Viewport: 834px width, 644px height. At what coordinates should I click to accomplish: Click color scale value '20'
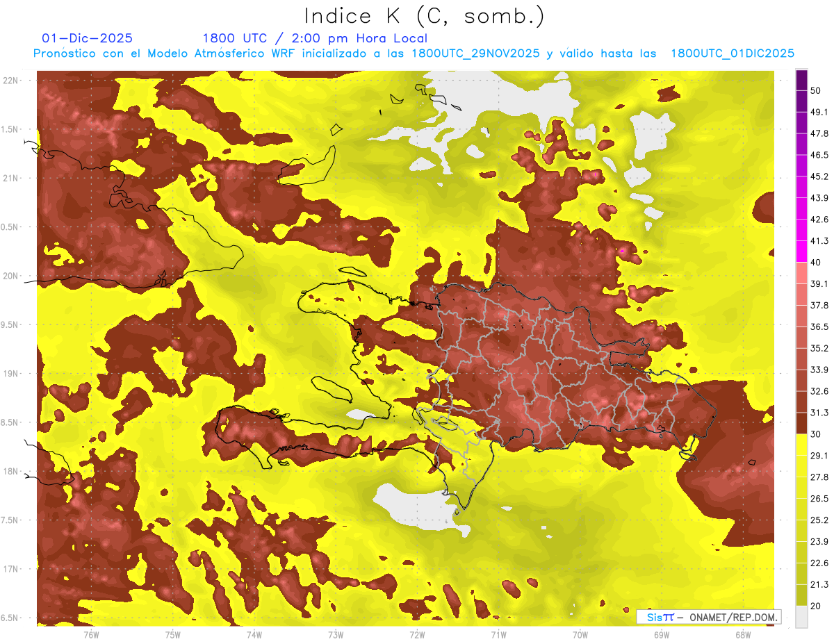tap(817, 606)
